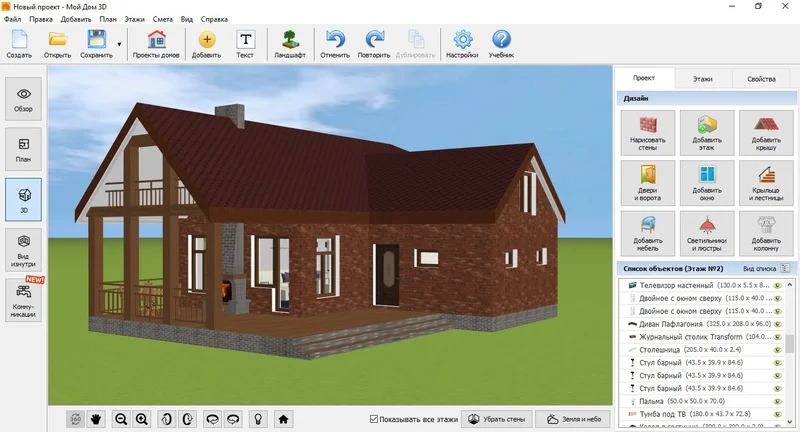Switch to План view in left sidebar
This screenshot has width=800, height=432.
click(23, 149)
